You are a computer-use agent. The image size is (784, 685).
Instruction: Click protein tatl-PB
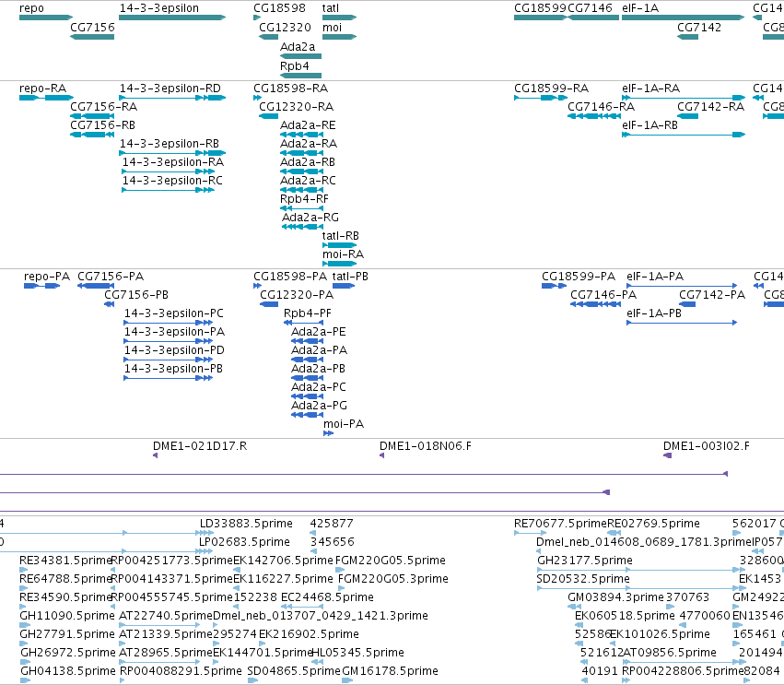coord(350,277)
